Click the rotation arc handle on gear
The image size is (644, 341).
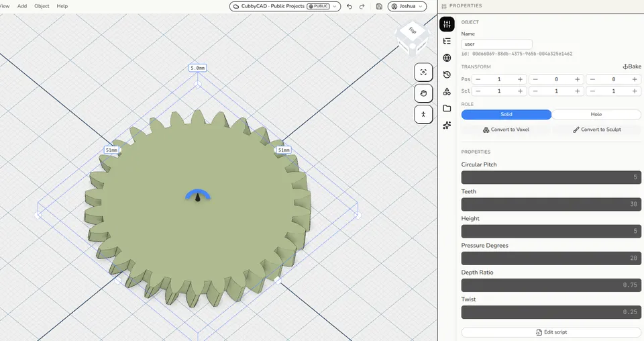(198, 193)
